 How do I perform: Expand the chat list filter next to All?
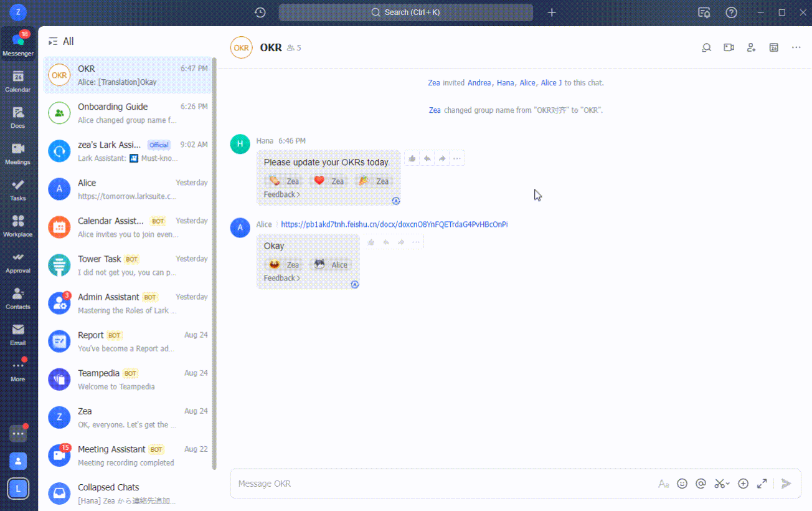pos(53,41)
